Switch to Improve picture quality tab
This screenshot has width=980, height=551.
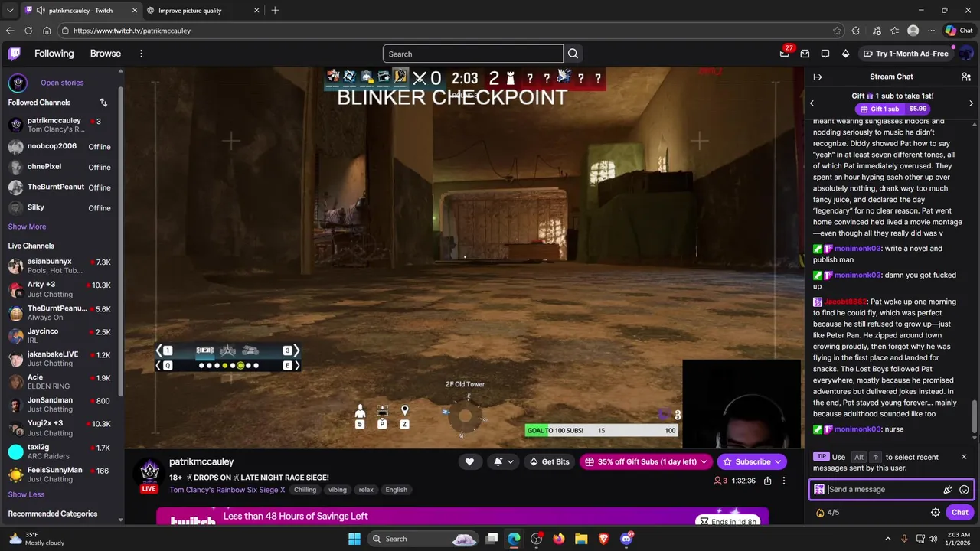(204, 11)
